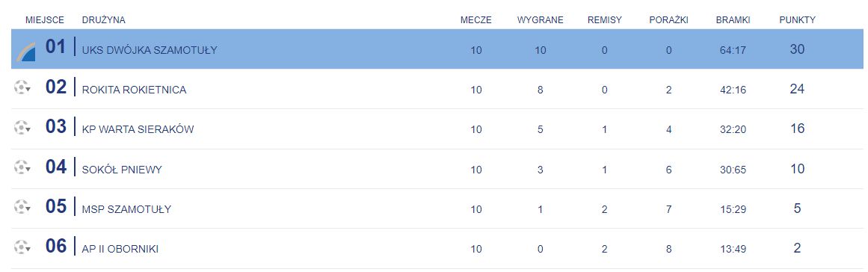Click the Porażki column header
This screenshot has height=272, width=868.
pos(668,20)
